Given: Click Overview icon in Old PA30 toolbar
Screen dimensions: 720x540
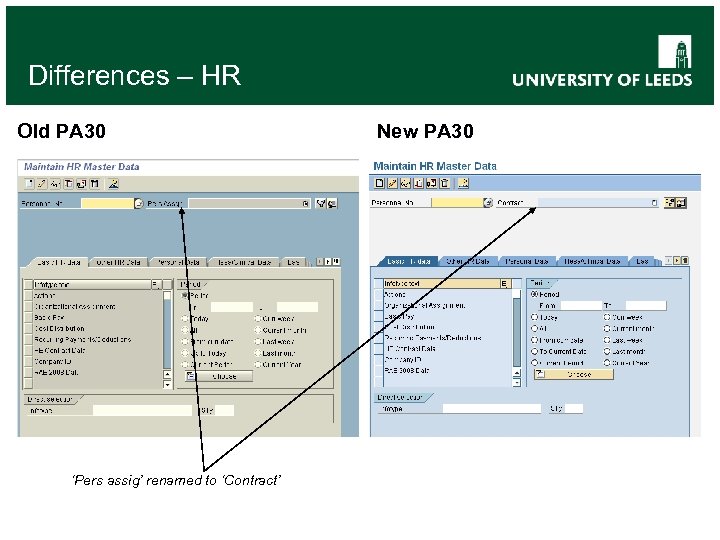Looking at the screenshot, I should click(113, 184).
